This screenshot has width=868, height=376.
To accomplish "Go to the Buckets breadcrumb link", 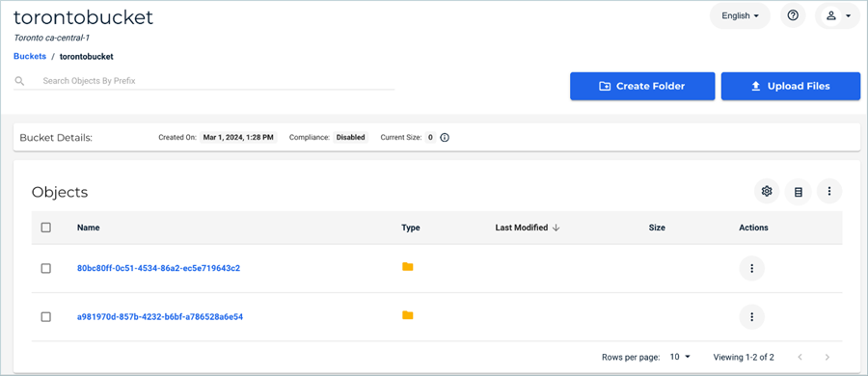I will coord(30,56).
